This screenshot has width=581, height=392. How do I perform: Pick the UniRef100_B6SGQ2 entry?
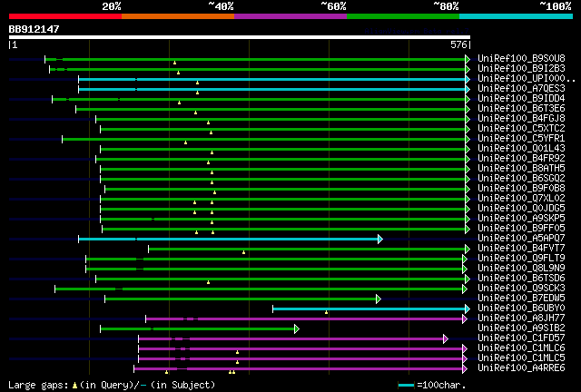point(521,179)
